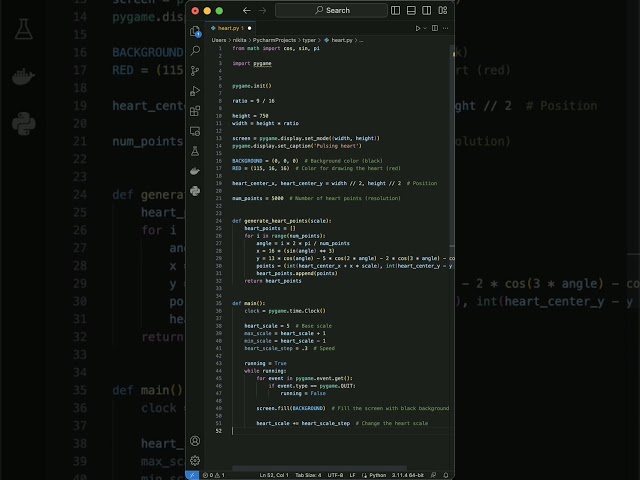This screenshot has width=640, height=480.
Task: Split the editor to the right
Action: coord(435,28)
